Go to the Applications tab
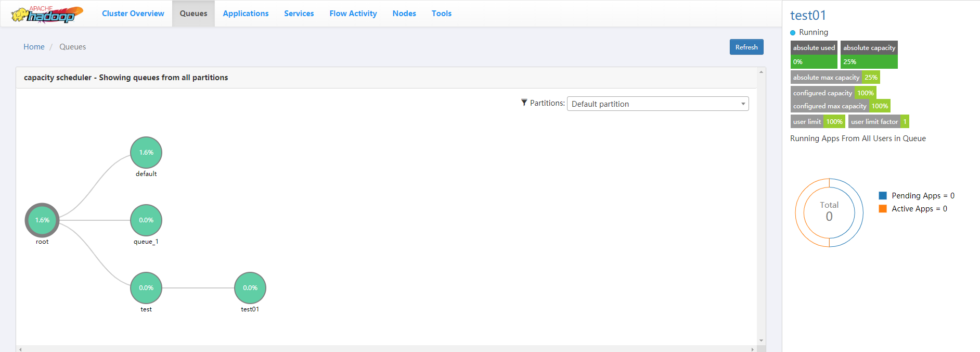This screenshot has height=352, width=980. 246,14
